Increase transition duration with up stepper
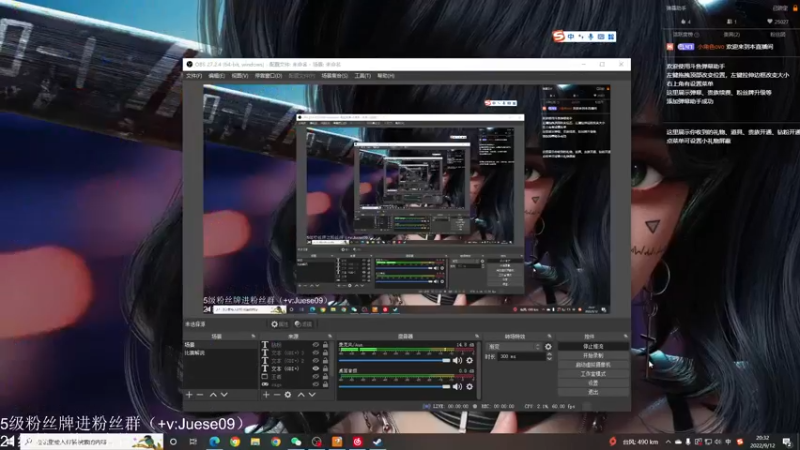The width and height of the screenshot is (800, 450). point(549,355)
